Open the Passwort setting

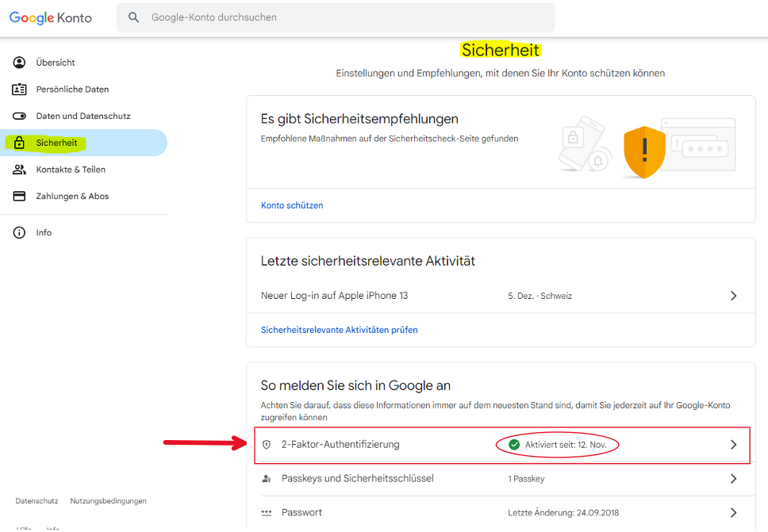coord(501,512)
